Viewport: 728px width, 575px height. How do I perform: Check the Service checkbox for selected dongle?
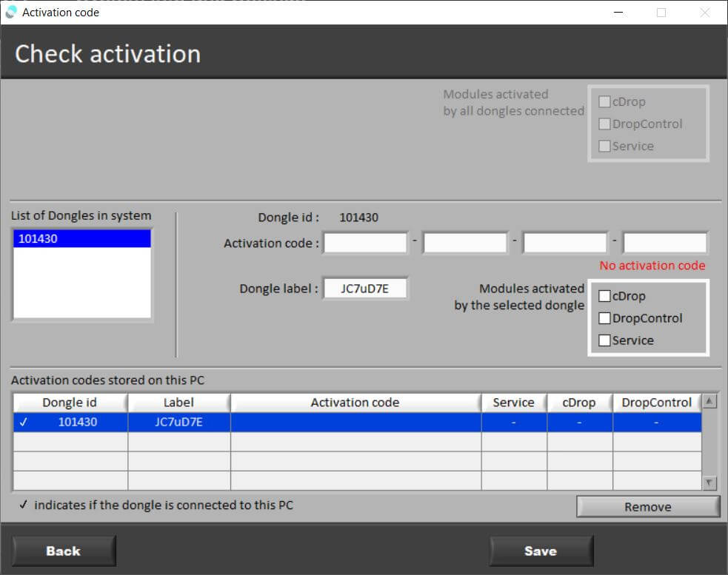click(605, 340)
